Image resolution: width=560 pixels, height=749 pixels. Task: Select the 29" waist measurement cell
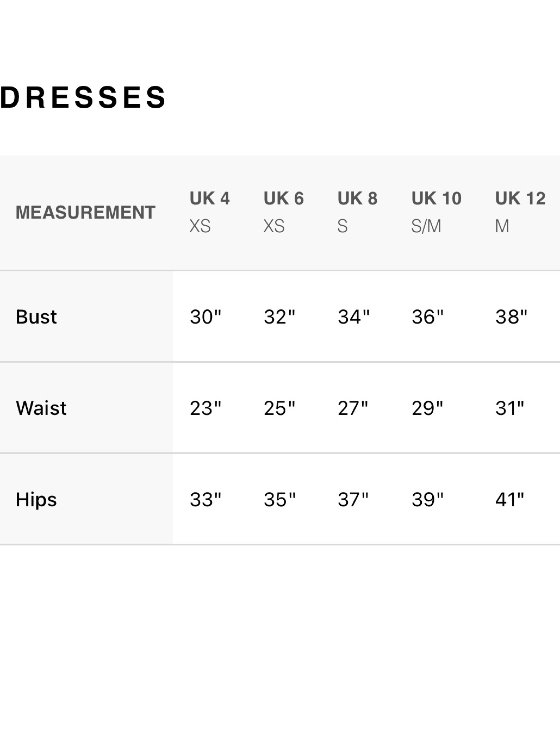click(x=427, y=408)
